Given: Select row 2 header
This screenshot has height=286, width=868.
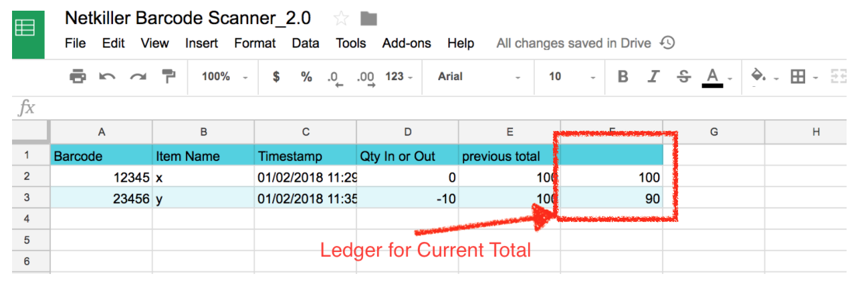Looking at the screenshot, I should tap(31, 177).
